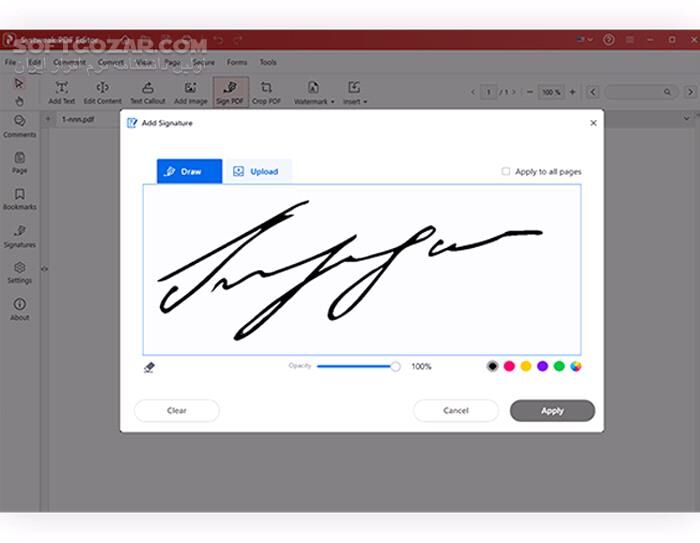Open the Watermark dropdown
This screenshot has width=700, height=543.
click(x=314, y=93)
